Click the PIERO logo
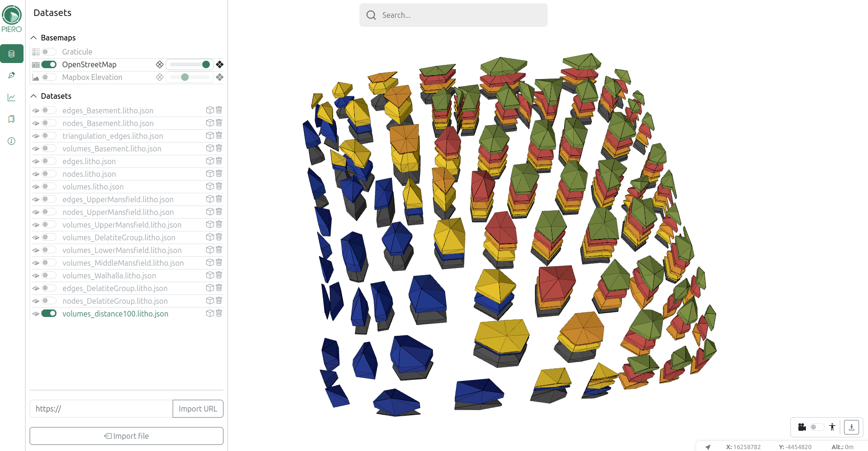The image size is (868, 451). pos(12,19)
